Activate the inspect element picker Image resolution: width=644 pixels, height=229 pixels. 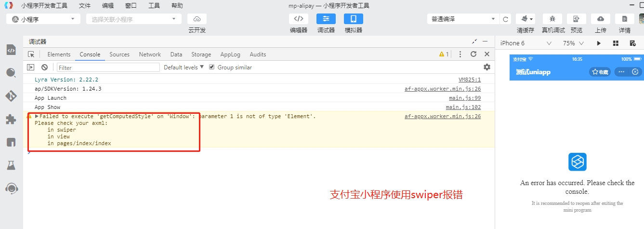pyautogui.click(x=31, y=54)
